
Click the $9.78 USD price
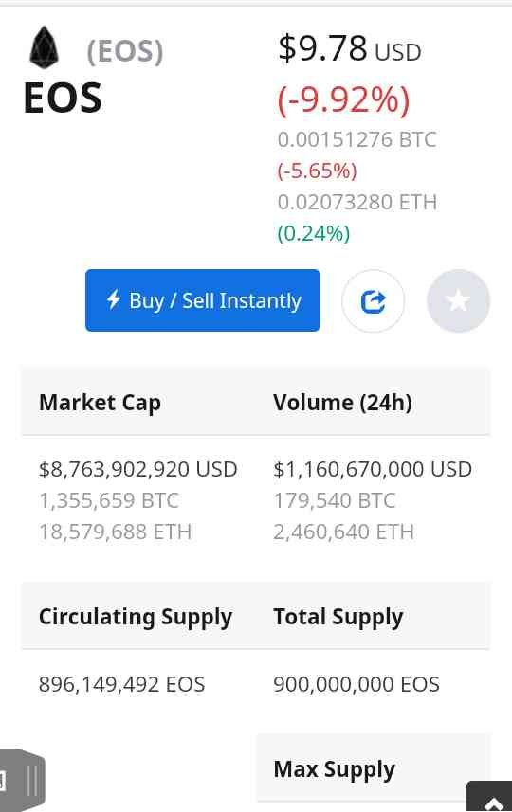[350, 48]
